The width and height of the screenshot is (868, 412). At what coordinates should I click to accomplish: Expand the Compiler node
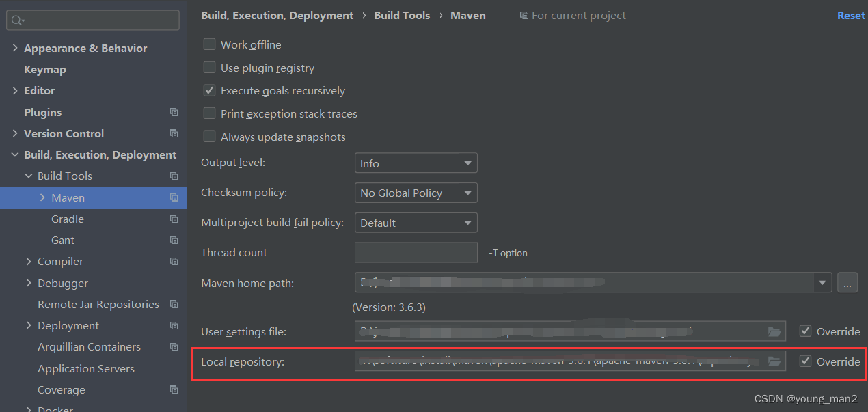[x=29, y=261]
